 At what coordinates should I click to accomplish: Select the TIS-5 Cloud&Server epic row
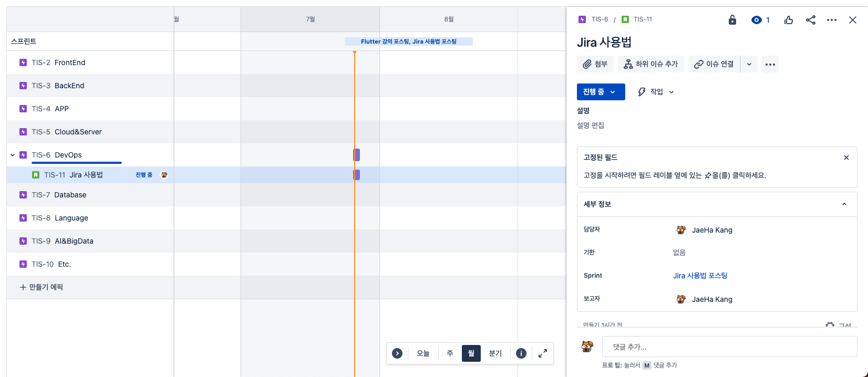point(90,132)
